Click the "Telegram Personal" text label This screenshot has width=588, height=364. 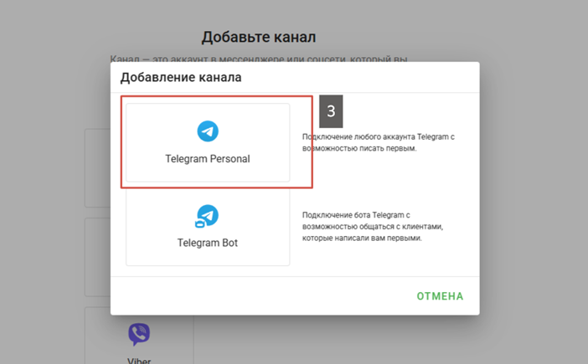pyautogui.click(x=208, y=158)
